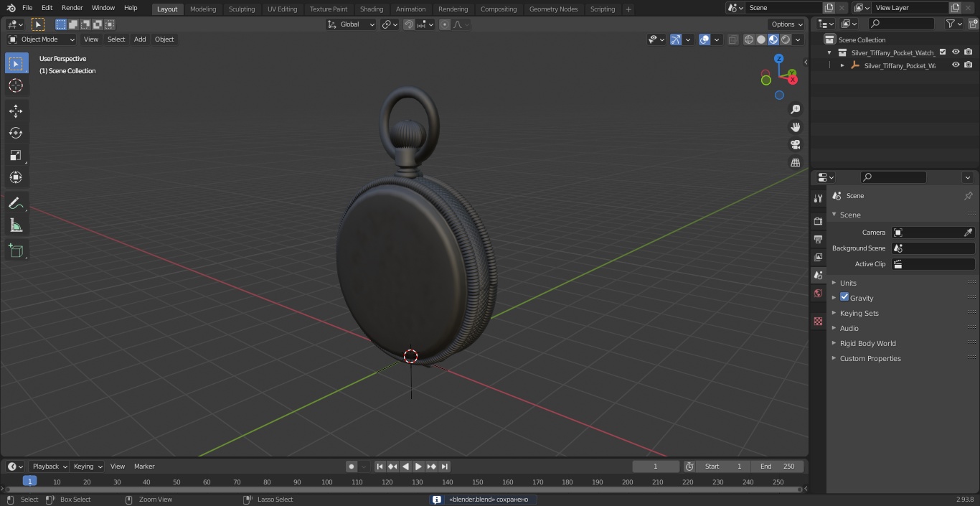Switch to the Modeling workspace tab
Image resolution: width=980 pixels, height=506 pixels.
(x=203, y=9)
